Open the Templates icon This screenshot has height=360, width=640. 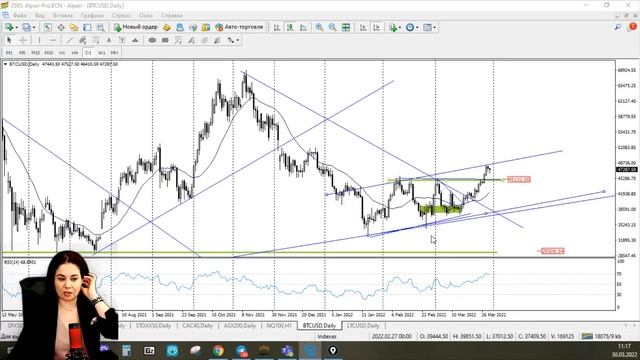tap(427, 27)
